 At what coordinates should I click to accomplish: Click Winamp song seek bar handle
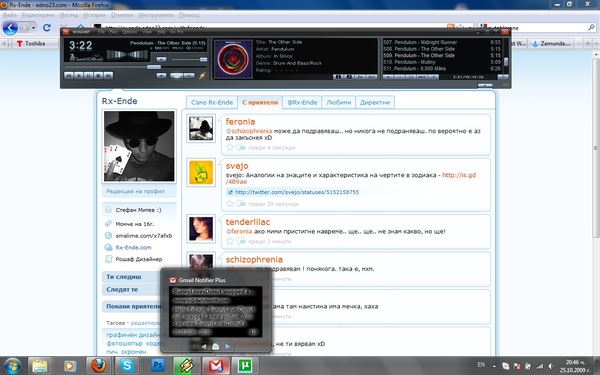[x=154, y=67]
